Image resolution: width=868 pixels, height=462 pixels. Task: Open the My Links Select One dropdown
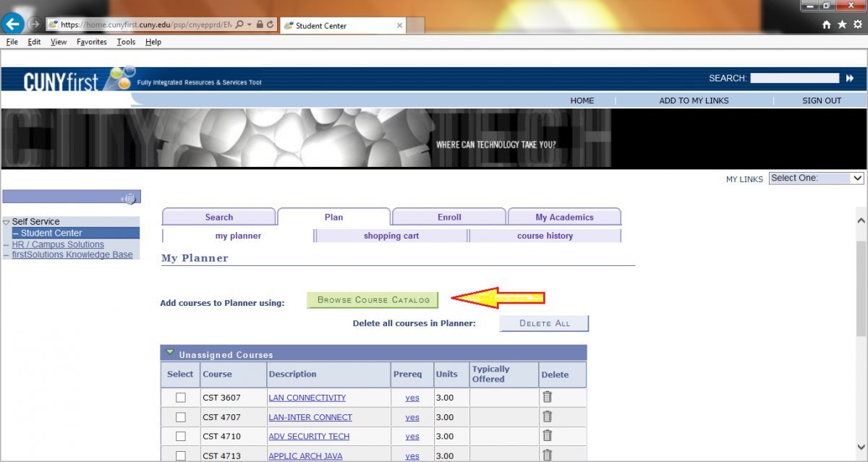coord(816,178)
